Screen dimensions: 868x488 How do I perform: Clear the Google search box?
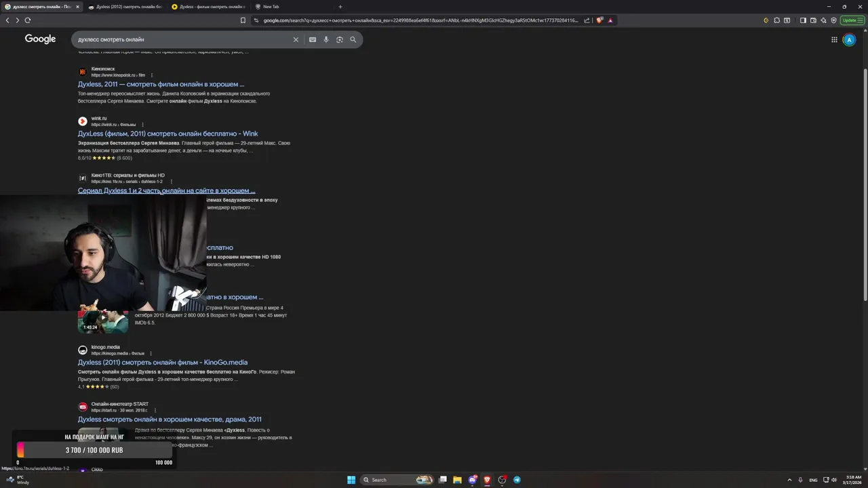point(296,39)
